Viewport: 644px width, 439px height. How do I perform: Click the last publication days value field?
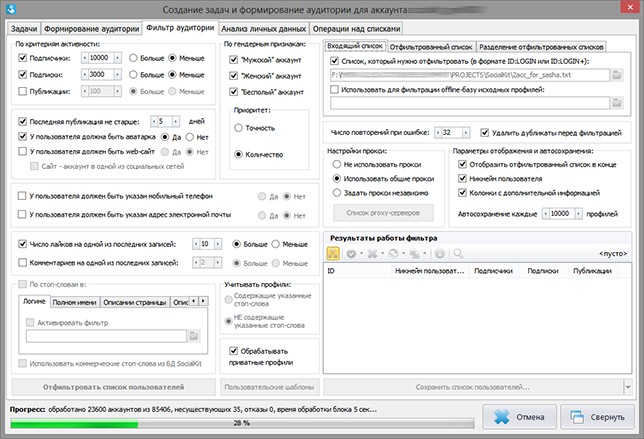165,122
